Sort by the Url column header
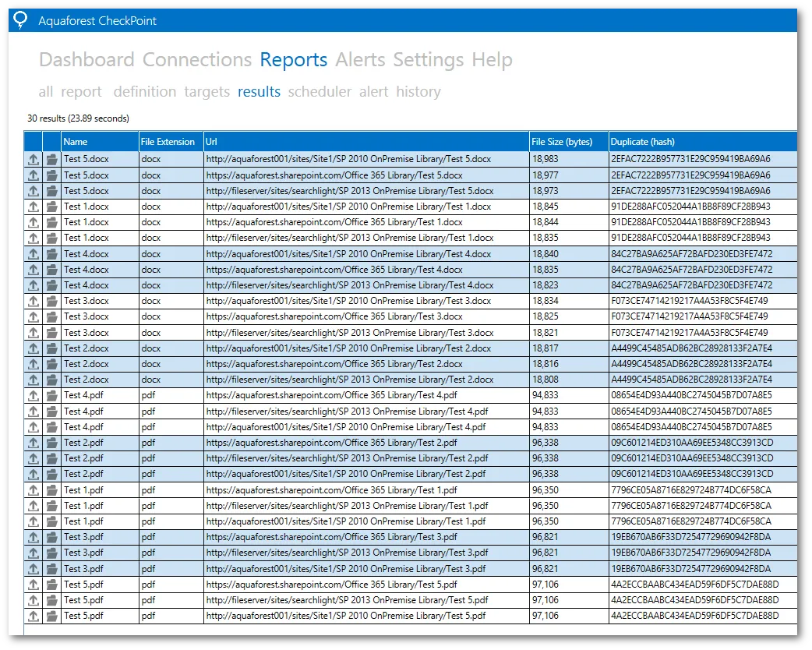Image resolution: width=812 pixels, height=650 pixels. (x=366, y=141)
